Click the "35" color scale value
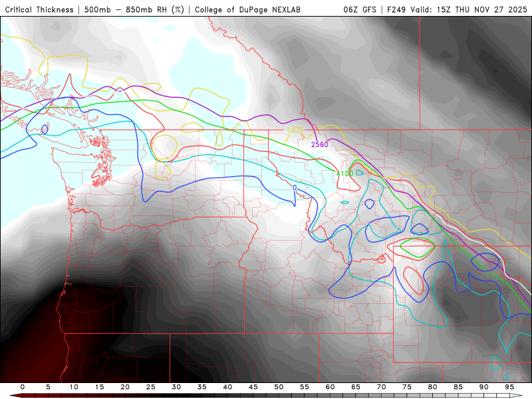Image resolution: width=532 pixels, height=399 pixels. pos(202,387)
